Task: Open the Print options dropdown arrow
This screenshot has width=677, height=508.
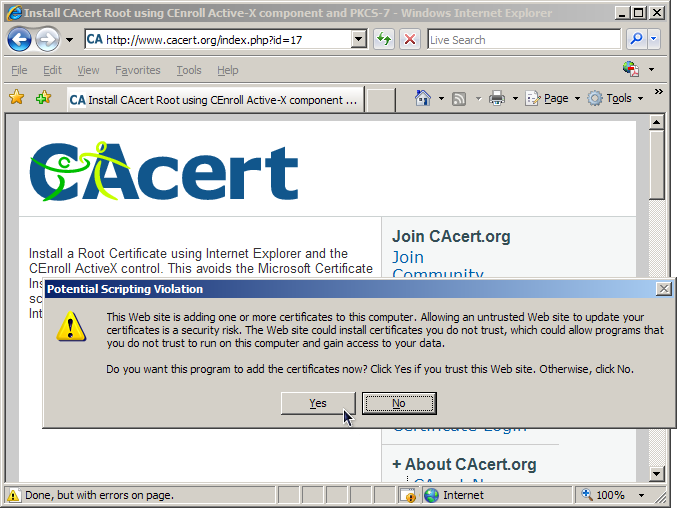Action: (515, 99)
